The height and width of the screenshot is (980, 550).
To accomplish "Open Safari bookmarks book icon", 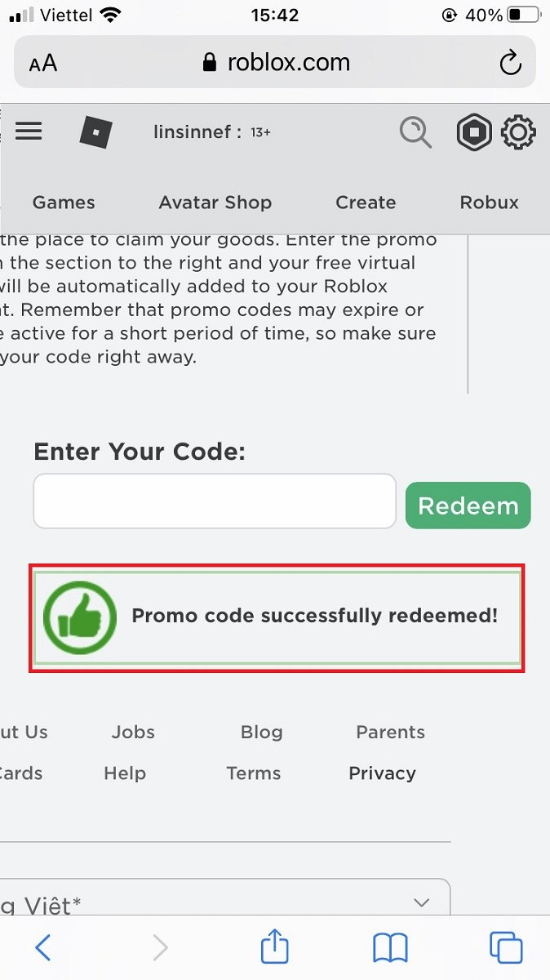I will (x=390, y=947).
